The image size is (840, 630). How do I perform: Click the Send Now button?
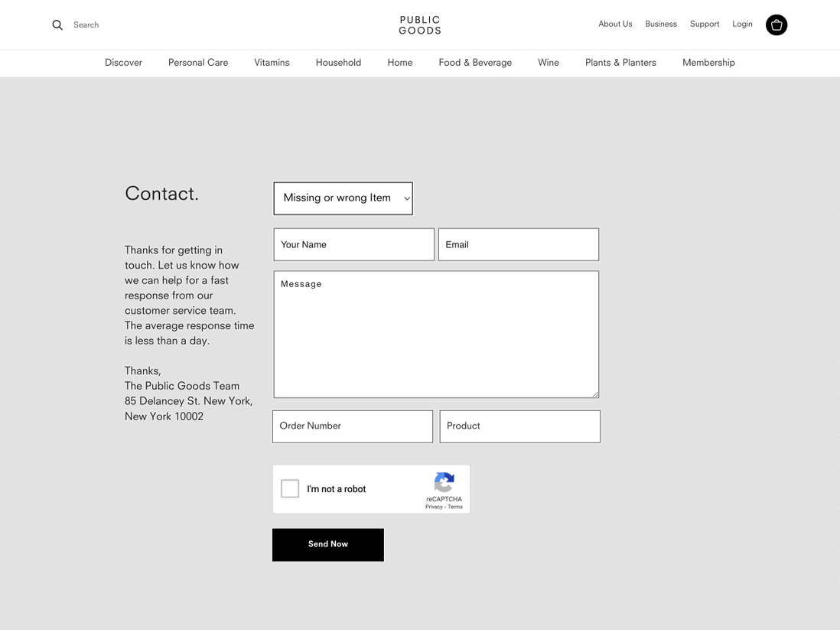click(327, 544)
